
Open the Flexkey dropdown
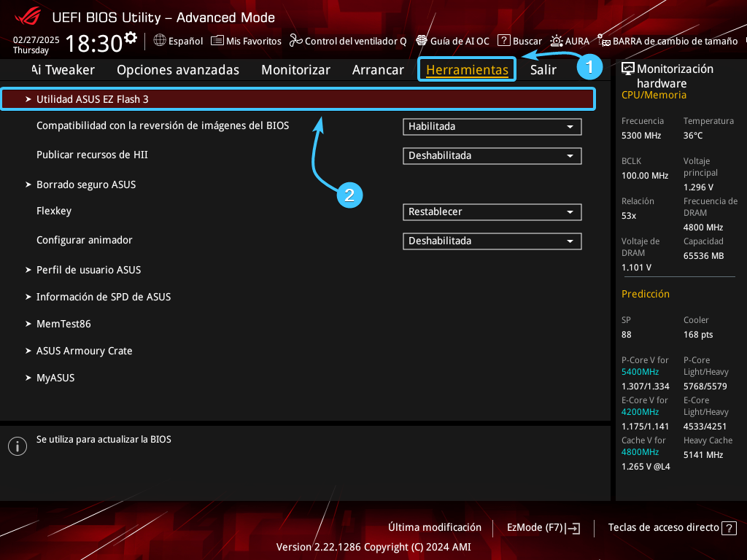tap(492, 212)
